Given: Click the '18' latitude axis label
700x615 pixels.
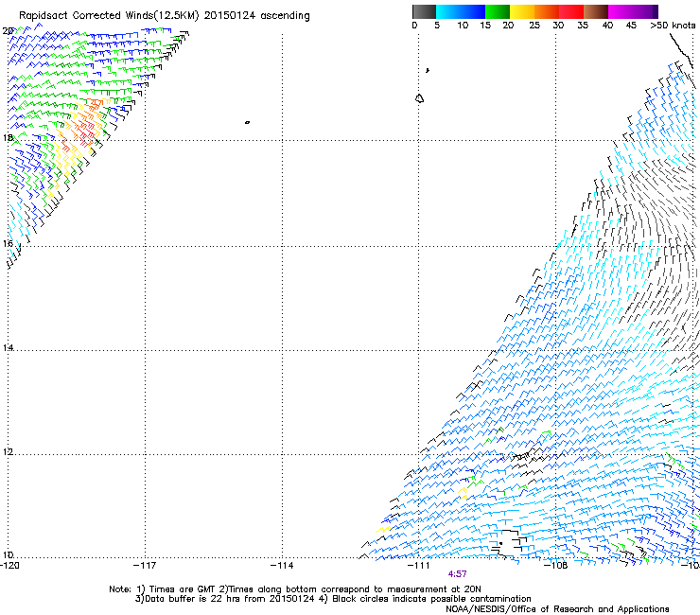Looking at the screenshot, I should click(x=8, y=137).
